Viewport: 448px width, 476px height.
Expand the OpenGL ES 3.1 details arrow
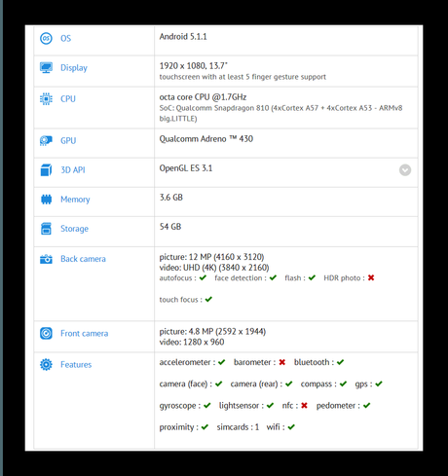click(x=405, y=169)
